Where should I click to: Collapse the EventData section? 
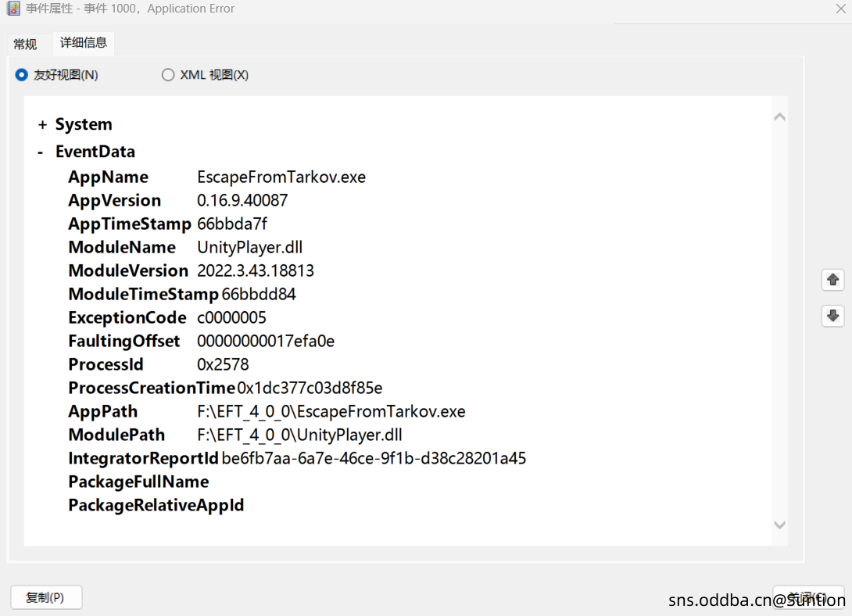(41, 152)
